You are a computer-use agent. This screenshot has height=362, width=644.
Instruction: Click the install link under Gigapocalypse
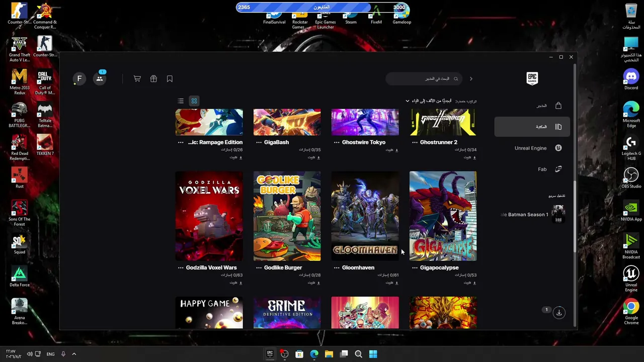coord(469,283)
